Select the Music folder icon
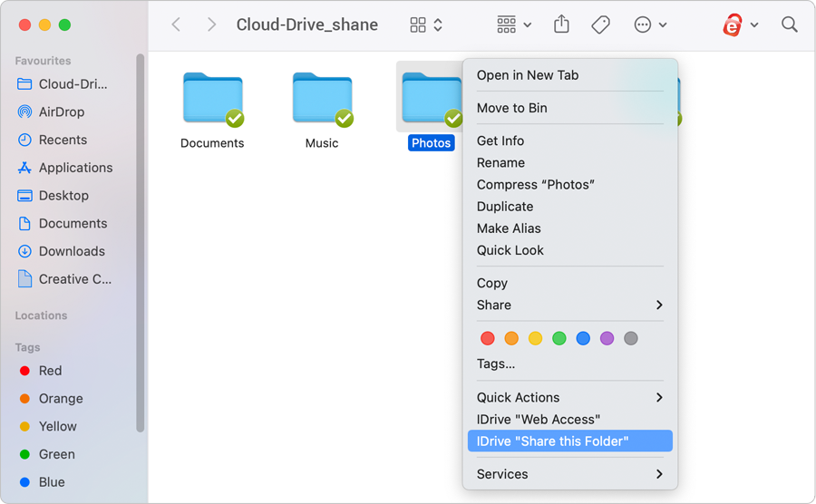 coord(322,99)
